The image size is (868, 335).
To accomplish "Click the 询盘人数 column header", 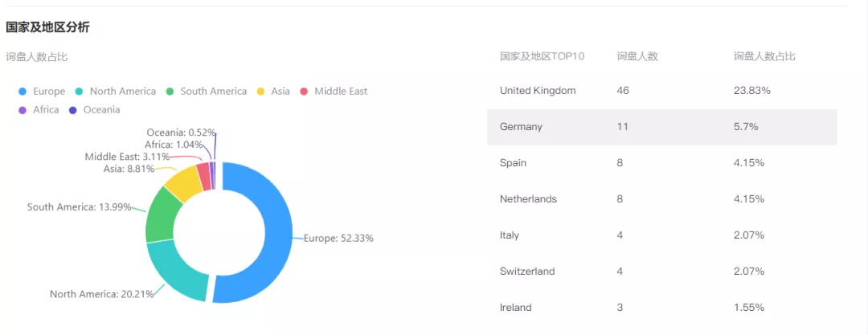I will click(x=637, y=56).
